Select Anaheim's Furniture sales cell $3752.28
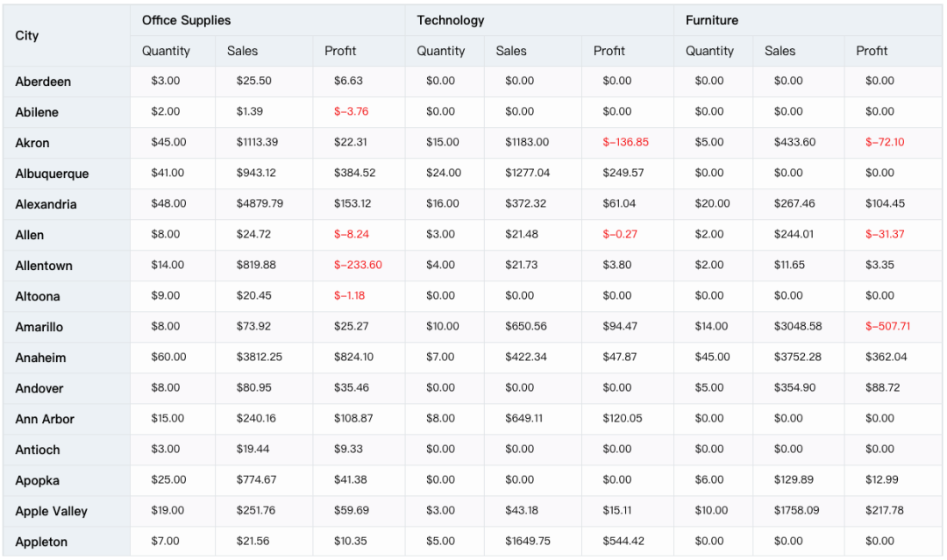The image size is (947, 560). pyautogui.click(x=797, y=358)
